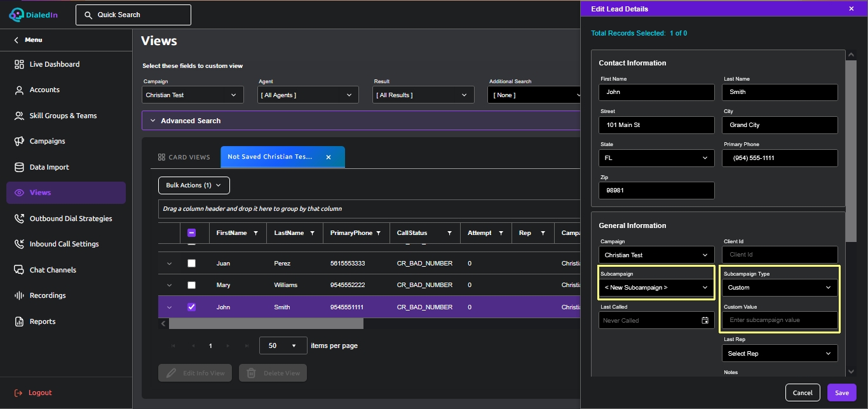Click the DialedIn logo
Image resolution: width=868 pixels, height=409 pixels.
point(33,14)
